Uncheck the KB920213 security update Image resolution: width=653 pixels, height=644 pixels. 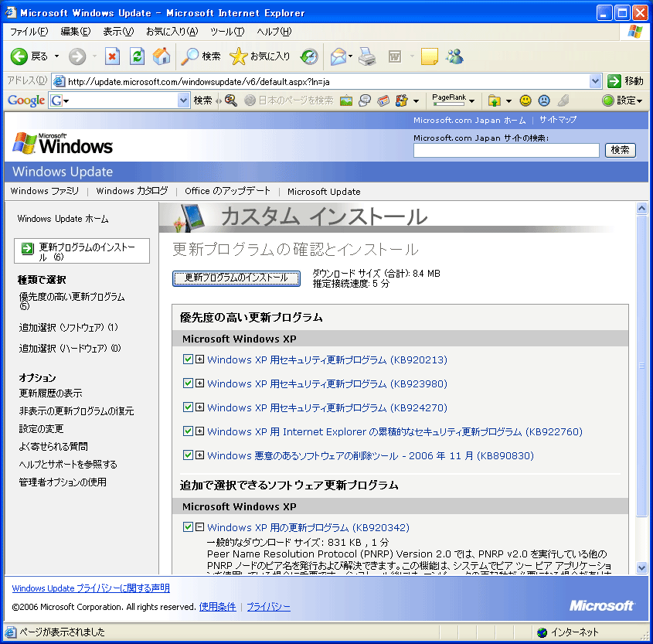click(x=188, y=359)
